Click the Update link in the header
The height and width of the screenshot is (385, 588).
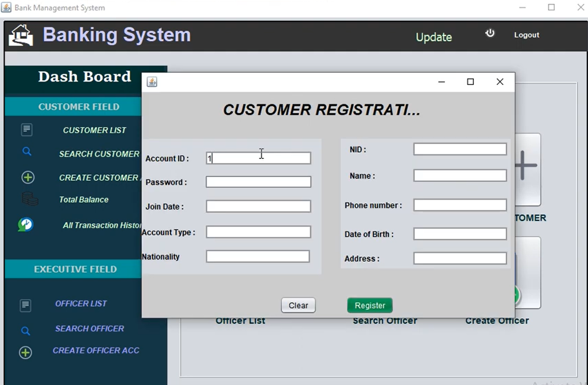[x=434, y=37]
